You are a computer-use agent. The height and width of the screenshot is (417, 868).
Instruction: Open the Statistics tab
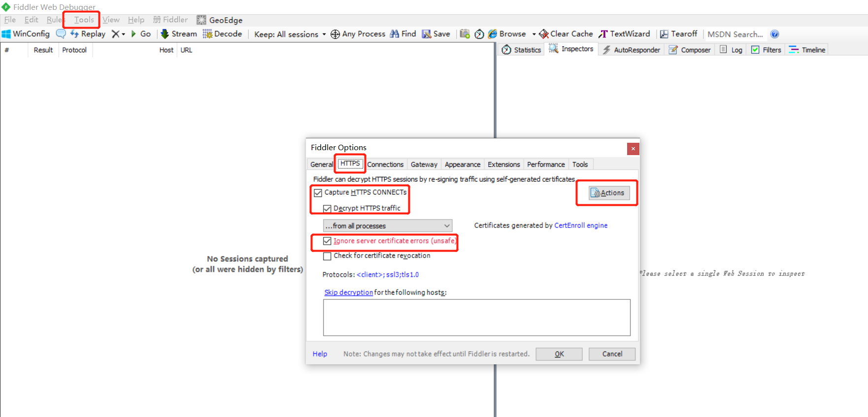521,50
